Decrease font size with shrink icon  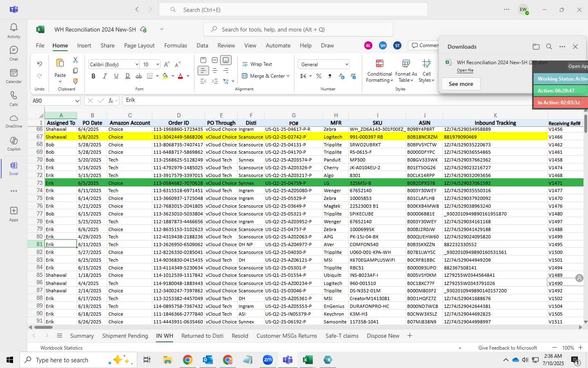tap(178, 64)
